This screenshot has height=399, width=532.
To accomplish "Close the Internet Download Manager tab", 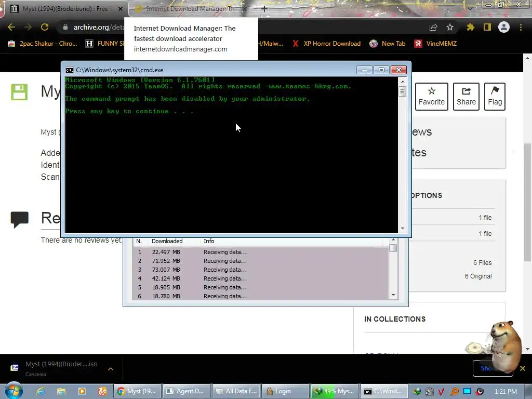I will [245, 9].
